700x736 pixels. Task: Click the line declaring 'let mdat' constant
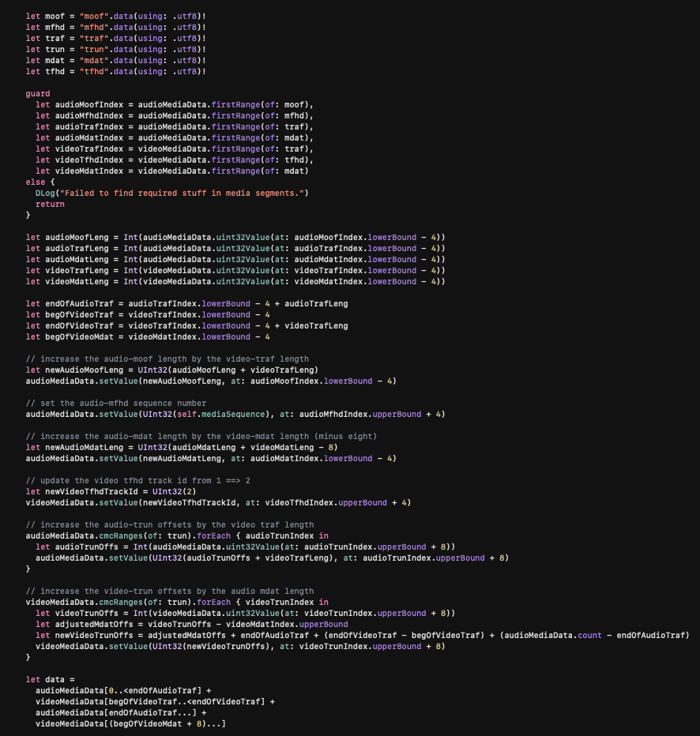point(116,61)
